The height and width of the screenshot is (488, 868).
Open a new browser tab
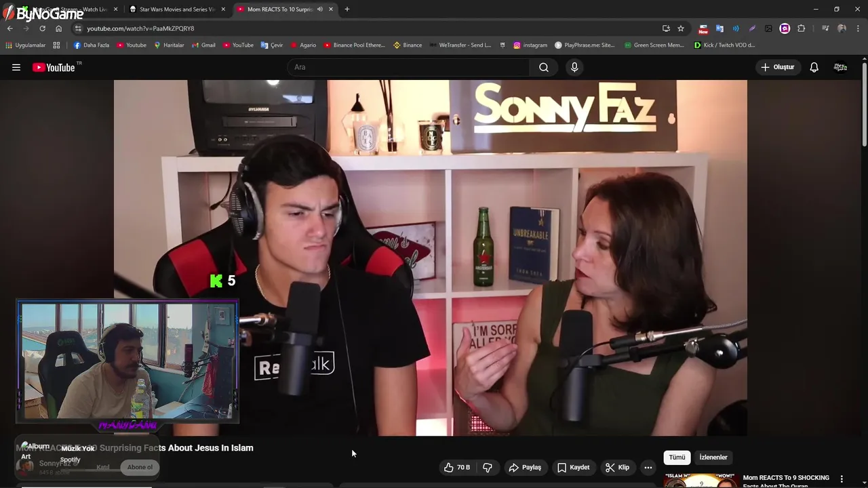[347, 9]
